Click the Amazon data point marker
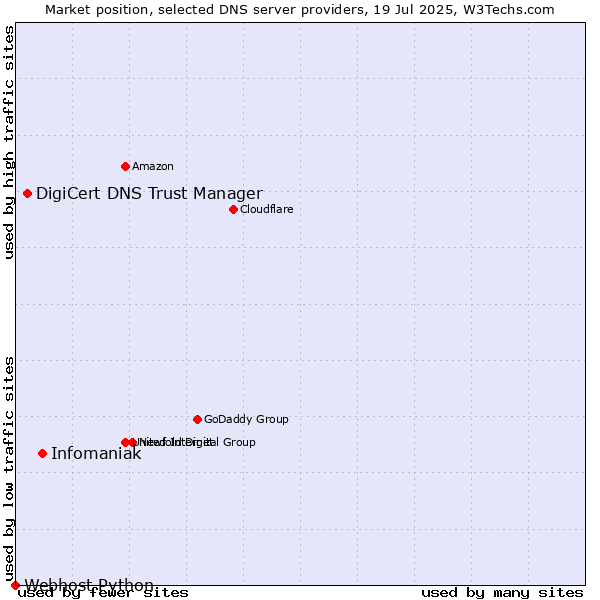Image resolution: width=600 pixels, height=600 pixels. (125, 166)
